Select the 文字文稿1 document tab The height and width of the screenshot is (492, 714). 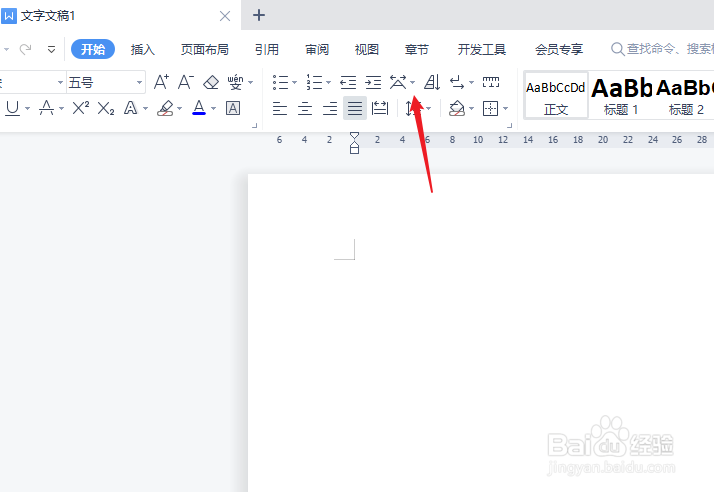120,15
